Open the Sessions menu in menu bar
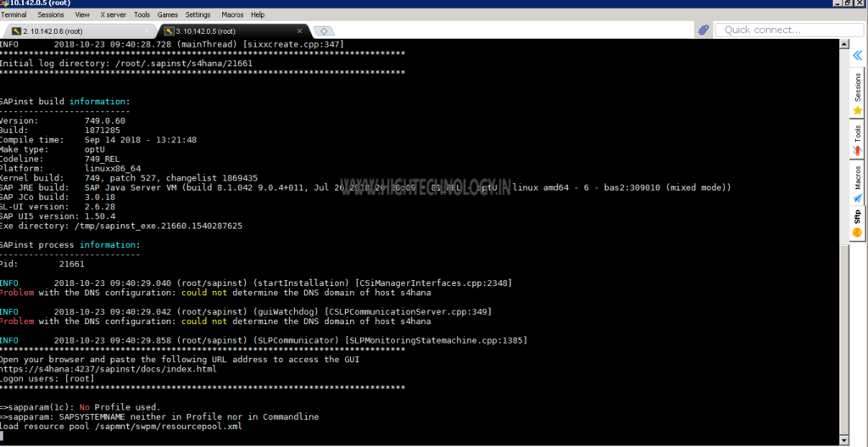 [52, 14]
